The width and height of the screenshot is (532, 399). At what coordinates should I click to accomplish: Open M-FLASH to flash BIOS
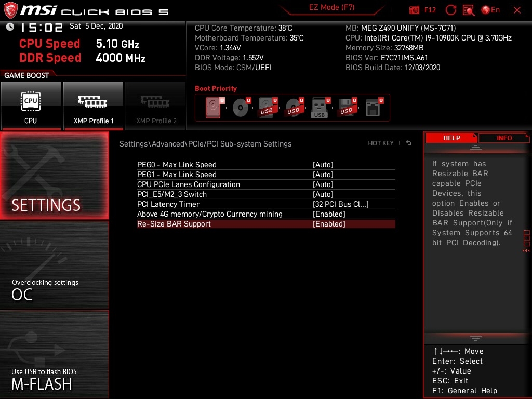(54, 354)
